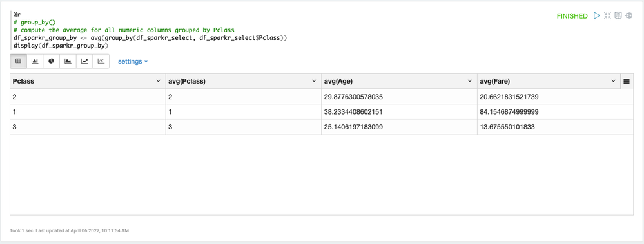Hide the code editor icon
Viewport: 644px width, 244px height.
point(607,15)
